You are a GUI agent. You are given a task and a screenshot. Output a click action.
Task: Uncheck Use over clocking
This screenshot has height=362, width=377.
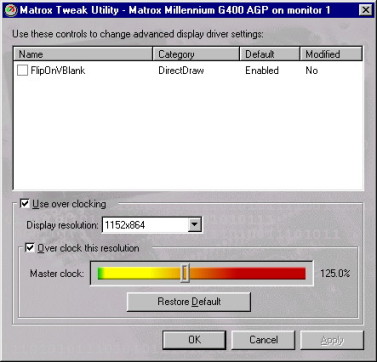click(x=25, y=203)
